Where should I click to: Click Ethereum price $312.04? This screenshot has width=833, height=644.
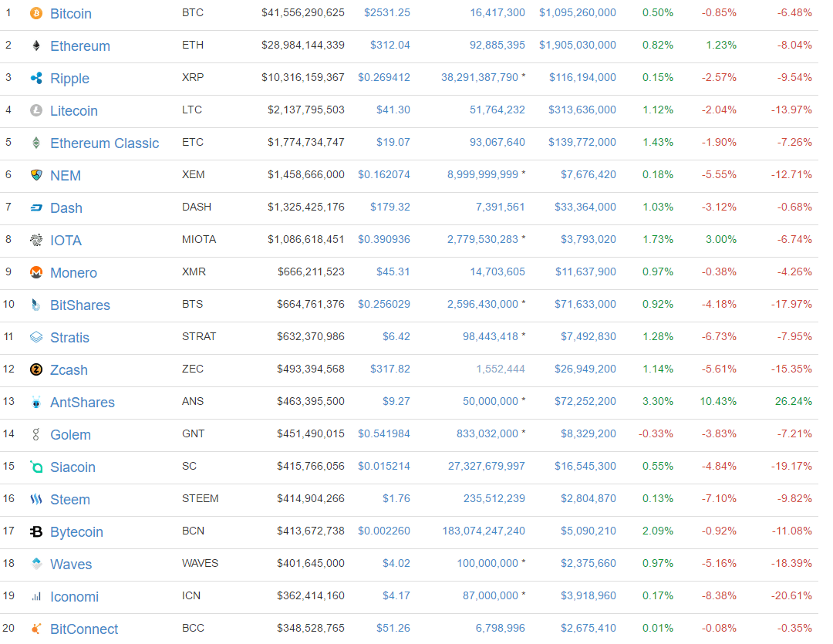click(390, 46)
